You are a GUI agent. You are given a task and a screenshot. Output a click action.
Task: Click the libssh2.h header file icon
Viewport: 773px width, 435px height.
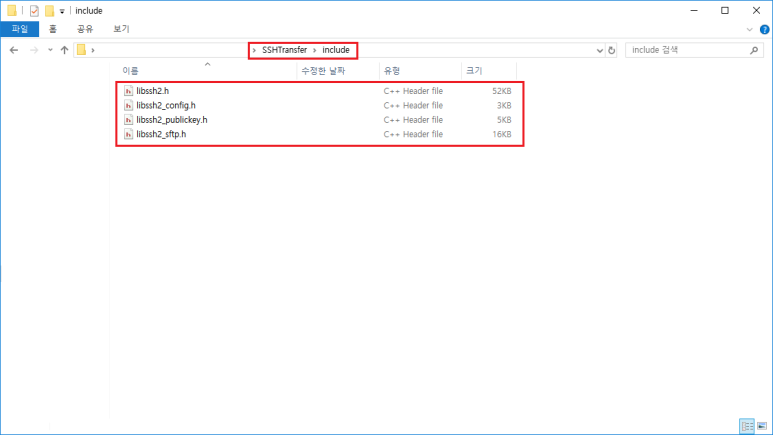pyautogui.click(x=128, y=91)
